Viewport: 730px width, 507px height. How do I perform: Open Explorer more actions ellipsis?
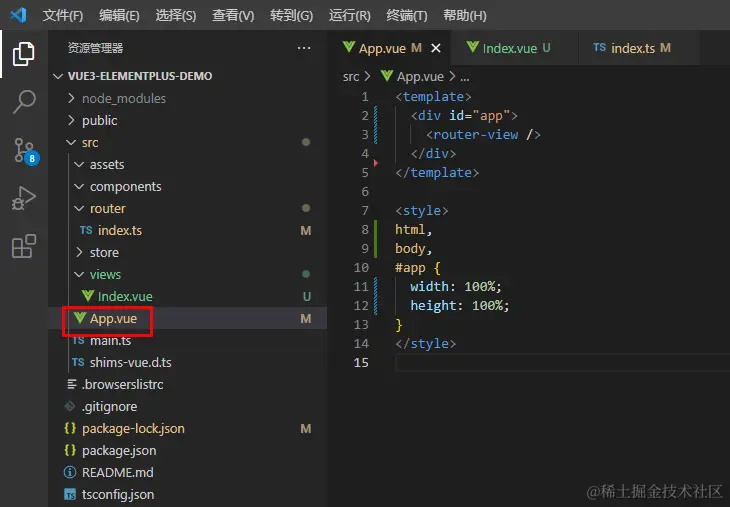tap(304, 48)
